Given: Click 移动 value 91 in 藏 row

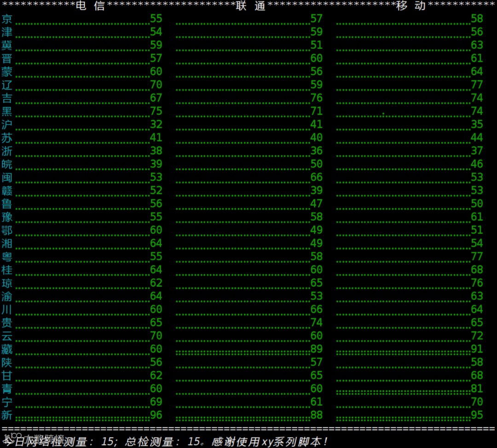Looking at the screenshot, I should (477, 349).
